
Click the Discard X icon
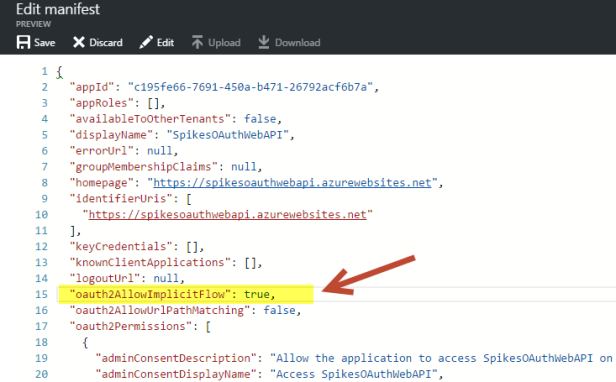click(79, 42)
